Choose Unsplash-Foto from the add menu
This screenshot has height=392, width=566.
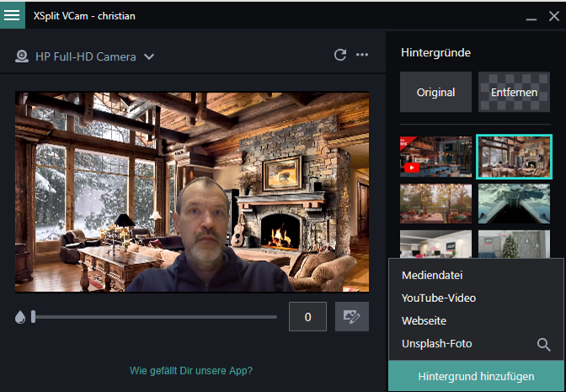(x=437, y=343)
